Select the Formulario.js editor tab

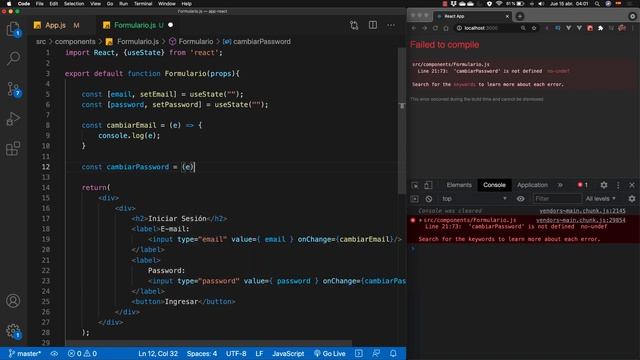pos(135,25)
